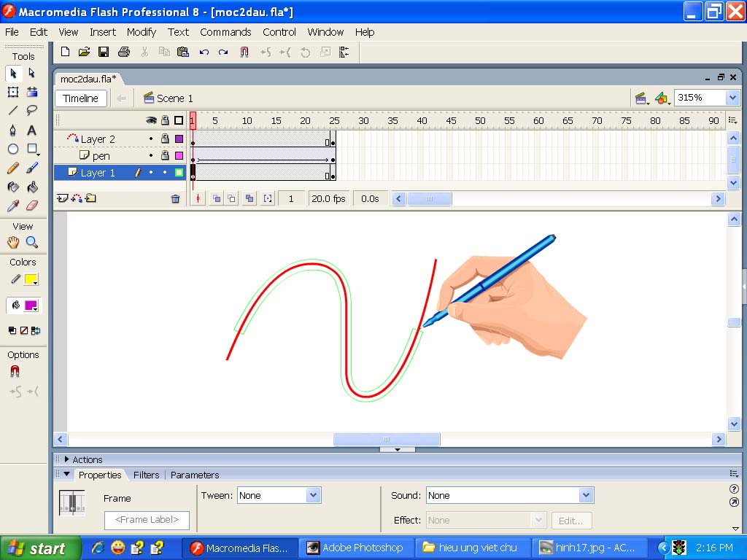747x560 pixels.
Task: Open the Control menu
Action: tap(279, 32)
